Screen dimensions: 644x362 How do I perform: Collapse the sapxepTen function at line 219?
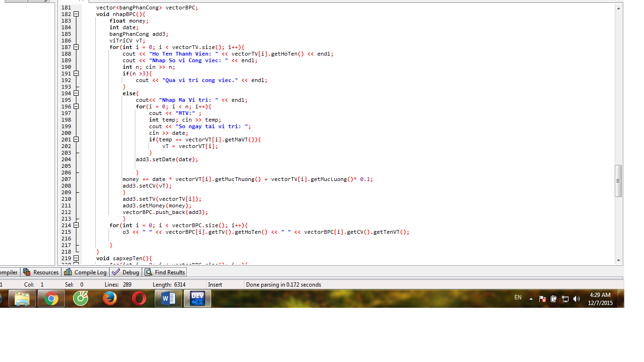click(76, 258)
